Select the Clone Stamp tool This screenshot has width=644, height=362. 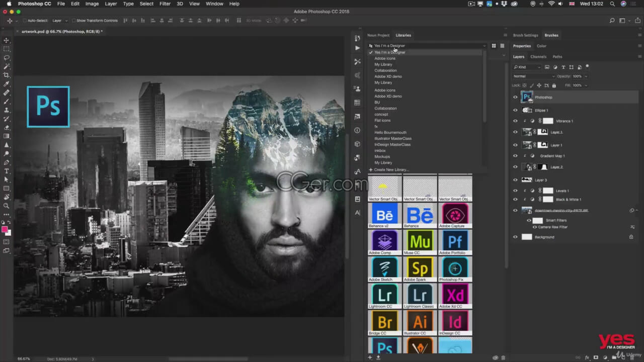(7, 110)
